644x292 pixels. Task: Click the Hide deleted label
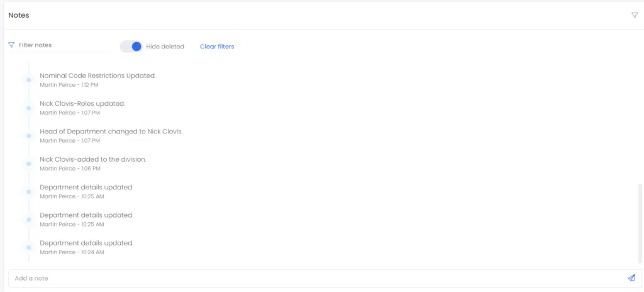coord(165,47)
